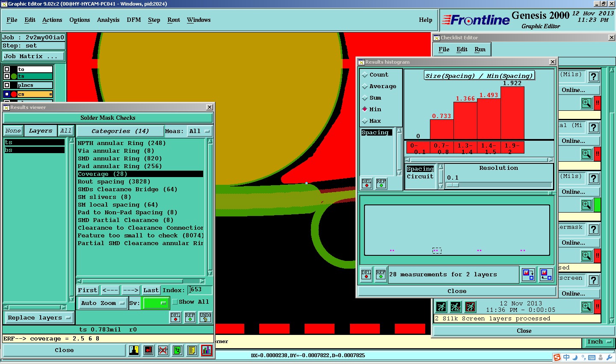Click the top question mark help icon in Checklist

594,77
